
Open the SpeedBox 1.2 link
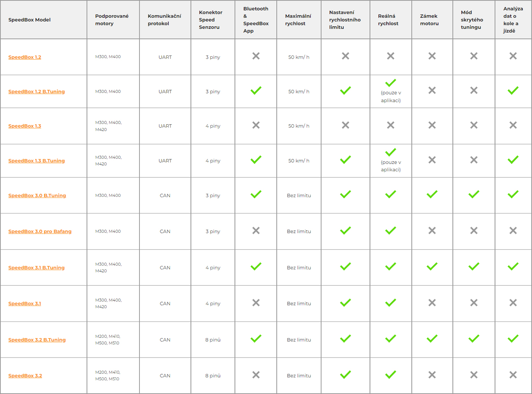pos(25,57)
